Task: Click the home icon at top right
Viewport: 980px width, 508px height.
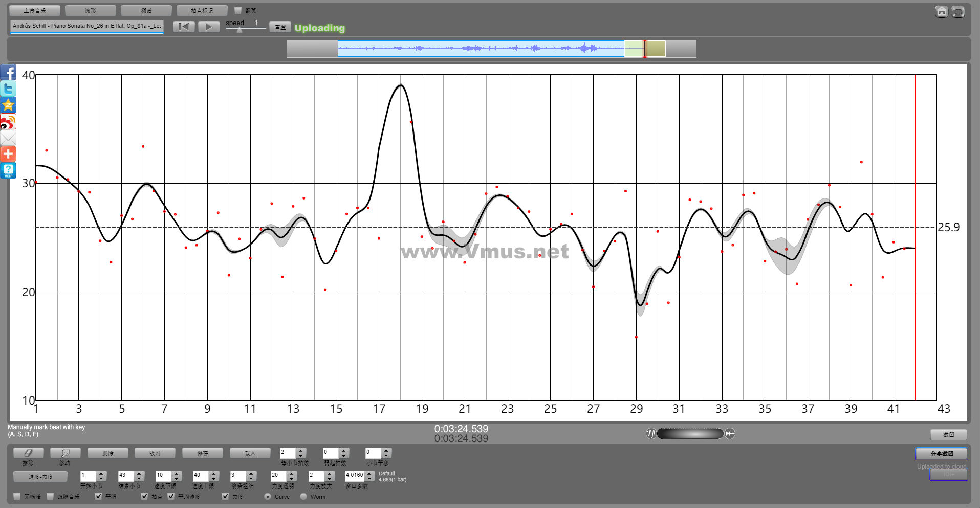Action: click(941, 11)
